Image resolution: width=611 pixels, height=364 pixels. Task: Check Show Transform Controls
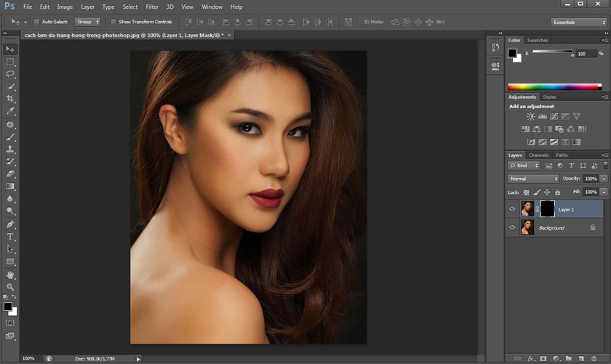113,22
